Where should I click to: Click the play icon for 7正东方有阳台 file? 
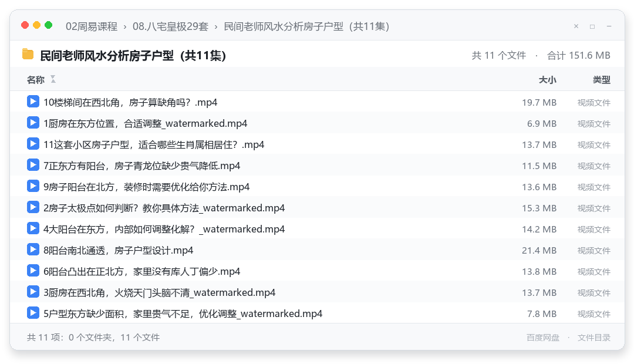(x=33, y=165)
